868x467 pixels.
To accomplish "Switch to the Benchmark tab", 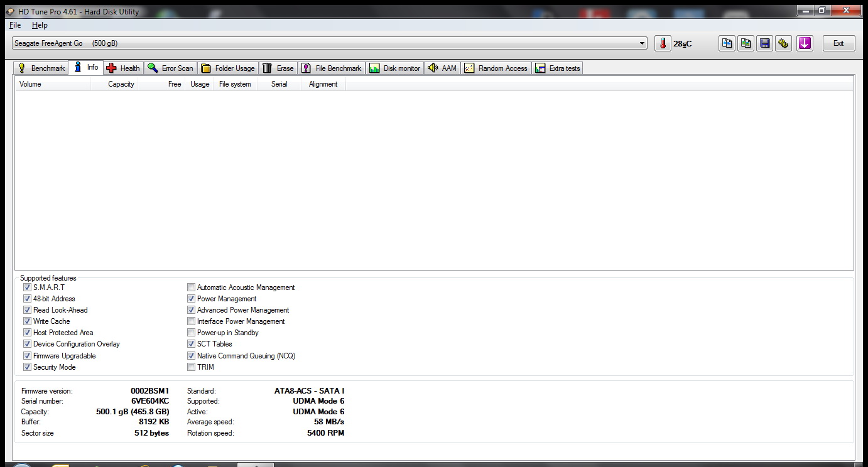I will [41, 68].
